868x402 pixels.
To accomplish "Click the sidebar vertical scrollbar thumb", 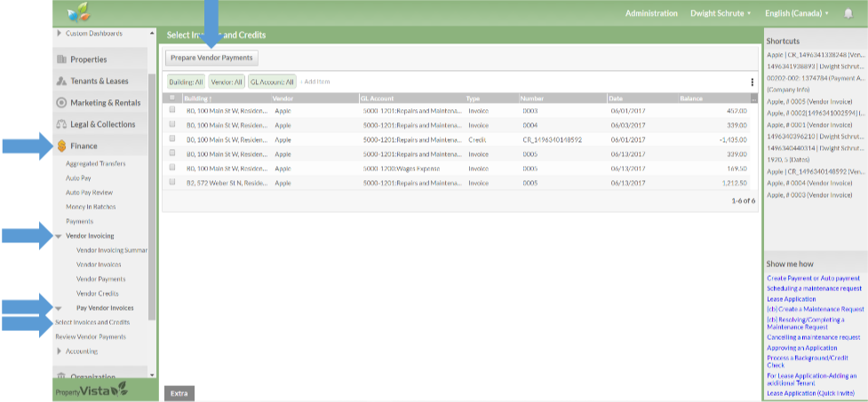I will pyautogui.click(x=152, y=195).
